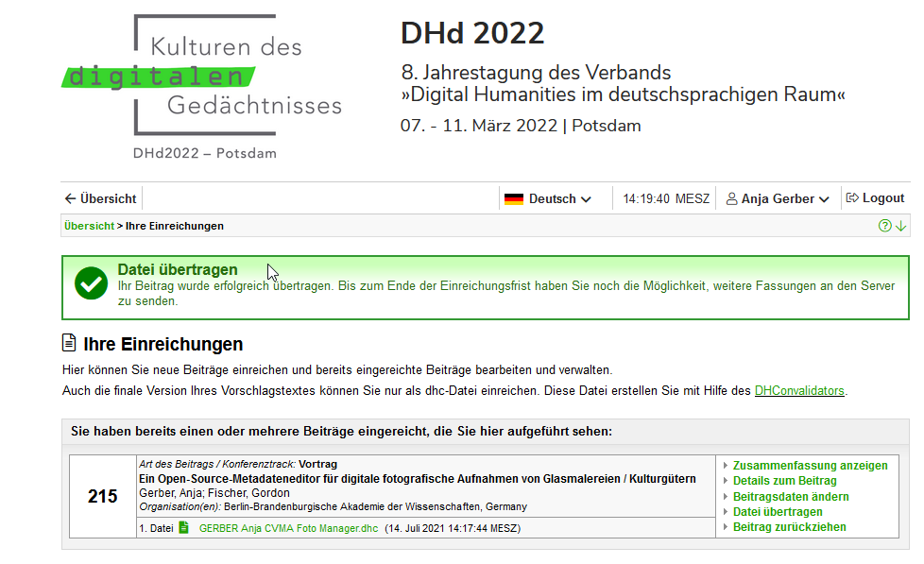Click the green down arrow in breadcrumb bar
This screenshot has width=924, height=564.
click(901, 226)
